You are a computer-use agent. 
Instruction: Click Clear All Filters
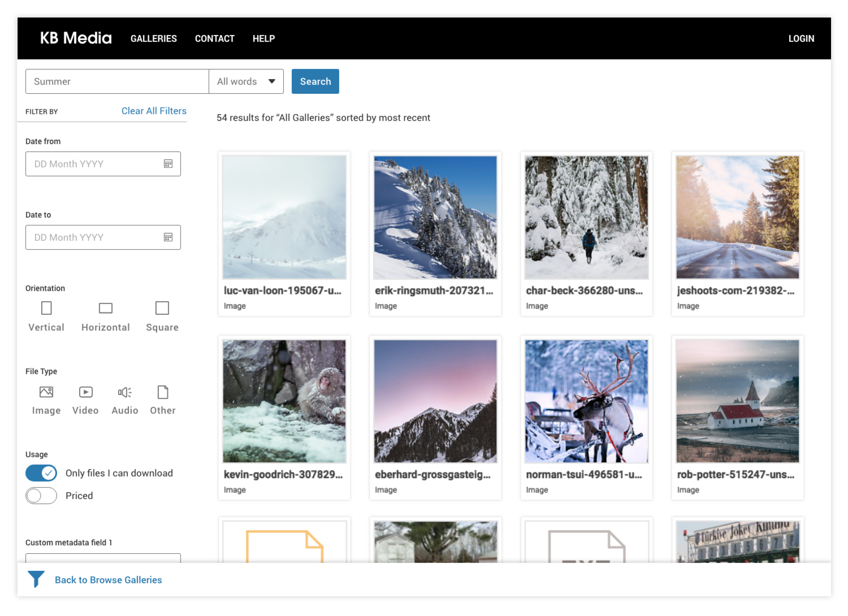tap(154, 111)
